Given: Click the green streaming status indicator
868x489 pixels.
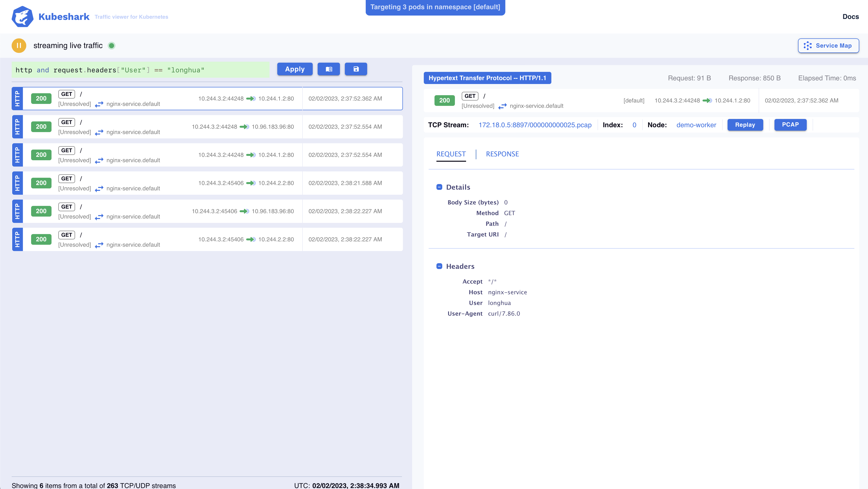Looking at the screenshot, I should click(x=112, y=45).
